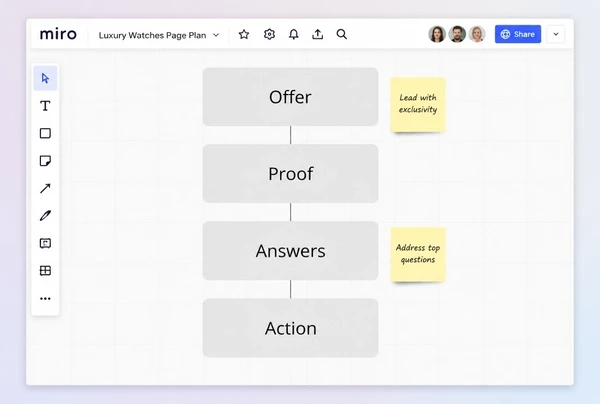Open more tools ellipsis menu
Image resolution: width=600 pixels, height=404 pixels.
(x=45, y=298)
